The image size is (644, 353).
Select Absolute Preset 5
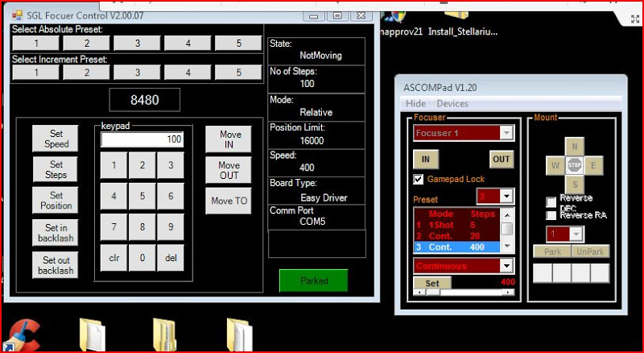(238, 44)
